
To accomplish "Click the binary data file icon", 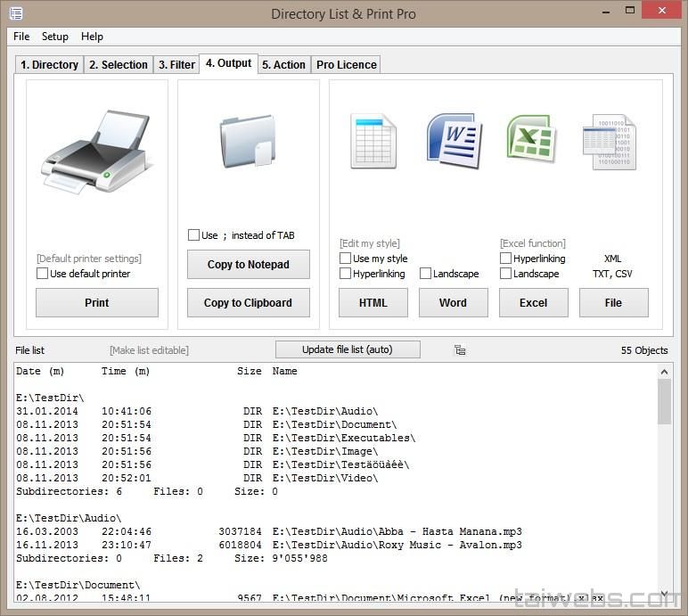I will click(x=609, y=142).
